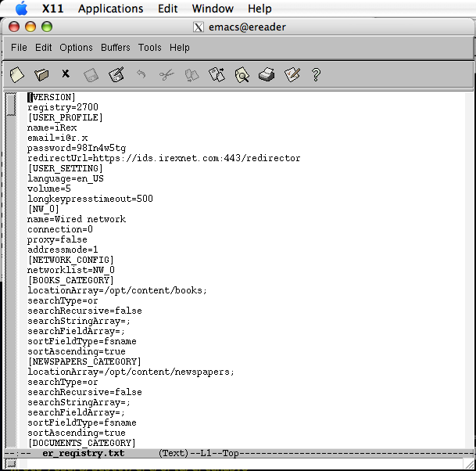Click the addressmode=1 line
This screenshot has width=476, height=471.
click(63, 250)
